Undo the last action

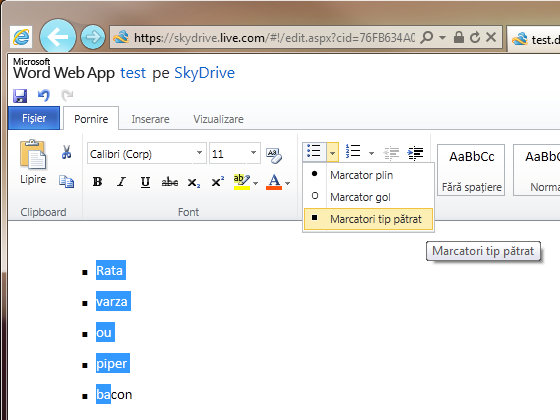coord(44,95)
